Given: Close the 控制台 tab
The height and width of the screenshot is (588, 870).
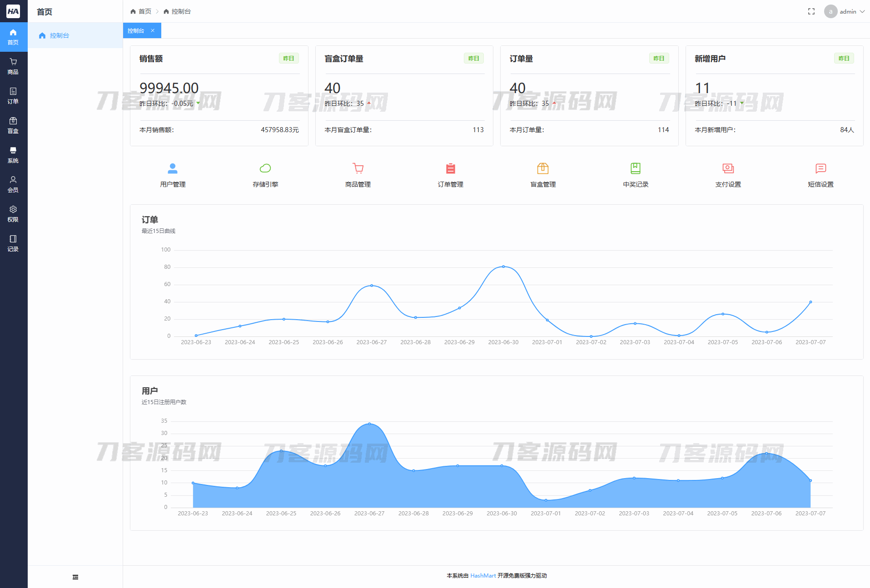Looking at the screenshot, I should 153,30.
